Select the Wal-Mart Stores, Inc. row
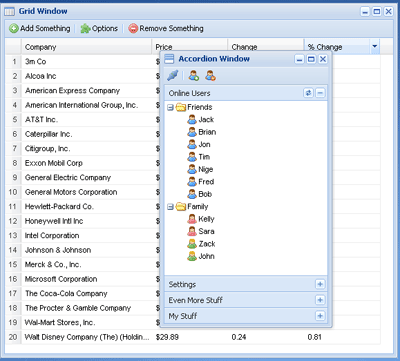The width and height of the screenshot is (400, 361). [83, 323]
